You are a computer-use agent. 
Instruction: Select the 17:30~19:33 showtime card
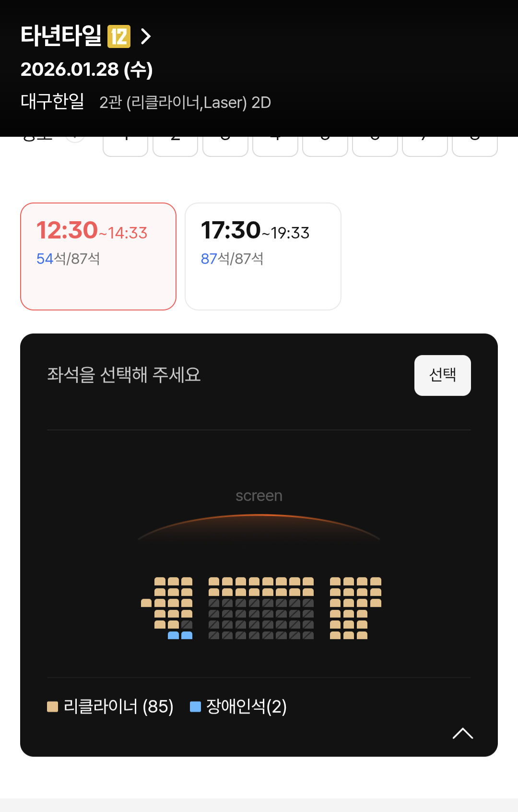click(x=263, y=256)
